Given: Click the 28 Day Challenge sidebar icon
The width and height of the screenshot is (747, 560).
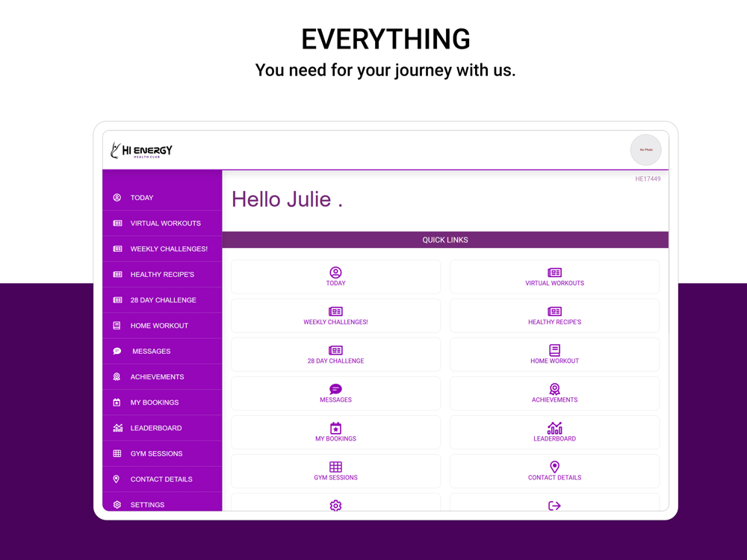Looking at the screenshot, I should [117, 300].
